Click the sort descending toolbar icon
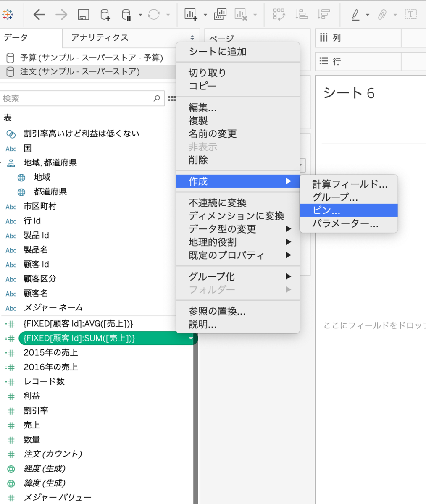 tap(323, 14)
